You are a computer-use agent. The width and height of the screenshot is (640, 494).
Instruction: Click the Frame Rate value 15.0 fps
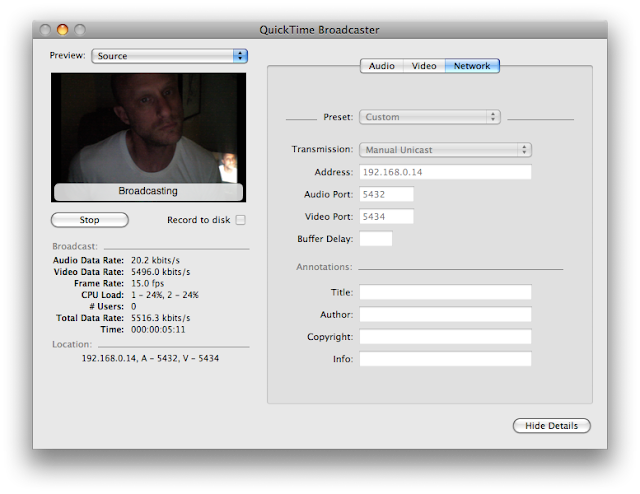(x=147, y=283)
